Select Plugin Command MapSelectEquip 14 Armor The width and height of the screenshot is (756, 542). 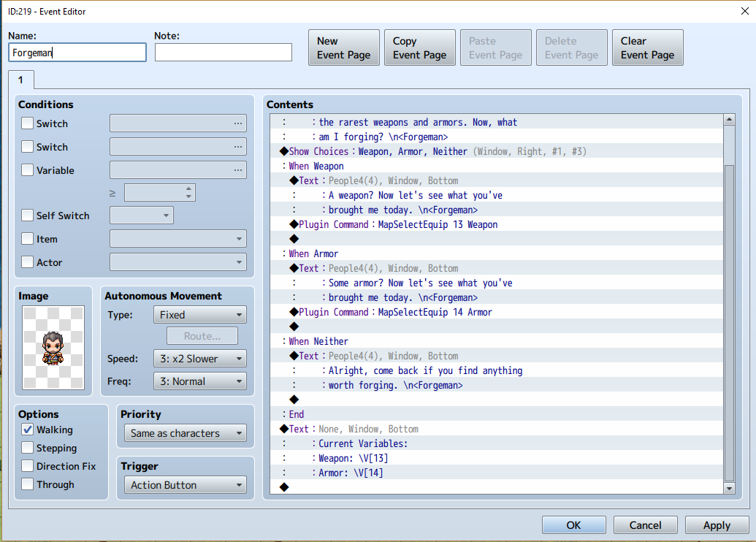pos(391,313)
